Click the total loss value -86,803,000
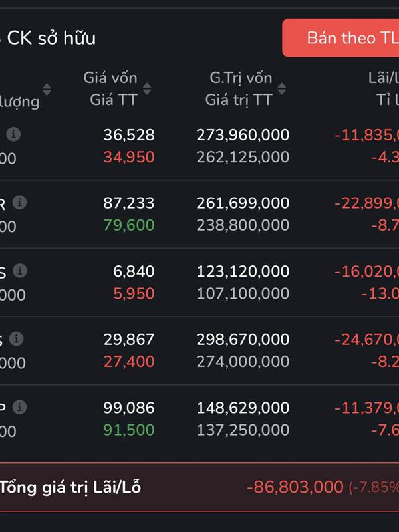This screenshot has width=399, height=532. [x=295, y=487]
